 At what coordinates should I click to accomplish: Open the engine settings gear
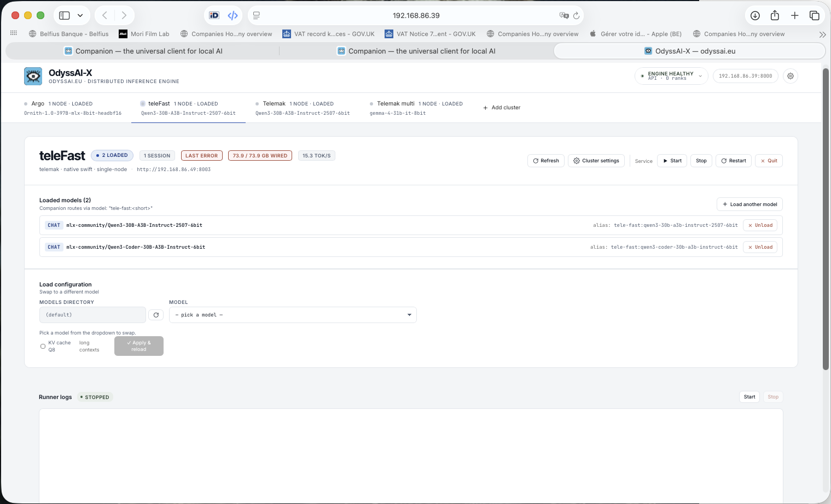tap(791, 76)
